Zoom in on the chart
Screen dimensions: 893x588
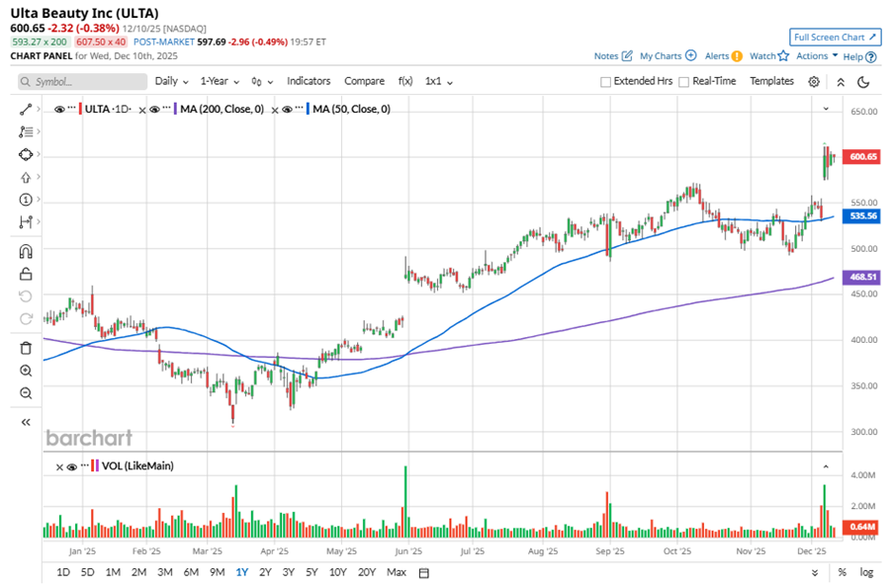click(27, 371)
